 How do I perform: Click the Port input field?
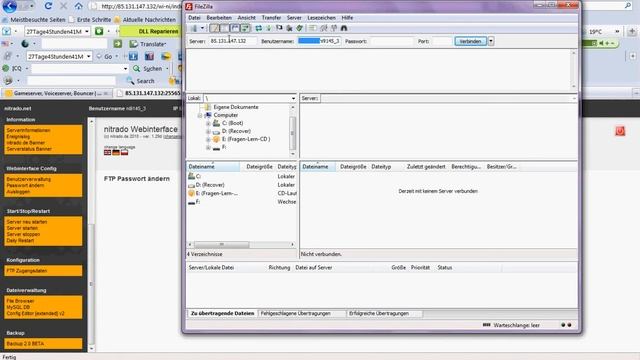coord(442,41)
